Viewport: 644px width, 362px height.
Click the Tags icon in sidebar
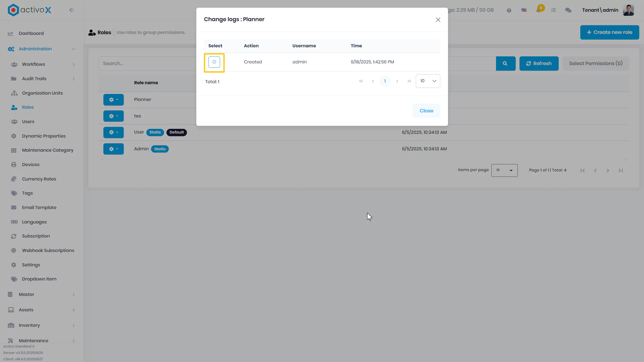click(14, 193)
